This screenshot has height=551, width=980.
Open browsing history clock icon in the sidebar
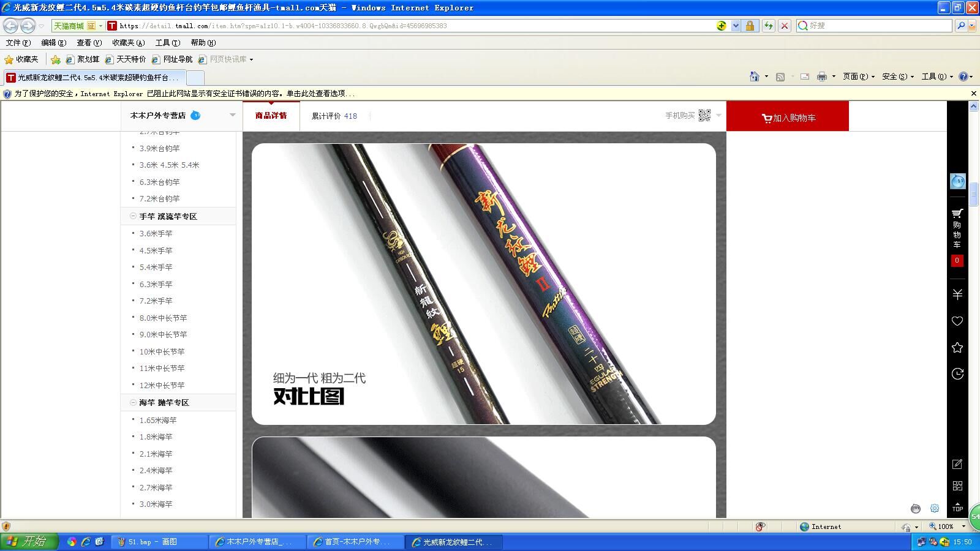(957, 374)
